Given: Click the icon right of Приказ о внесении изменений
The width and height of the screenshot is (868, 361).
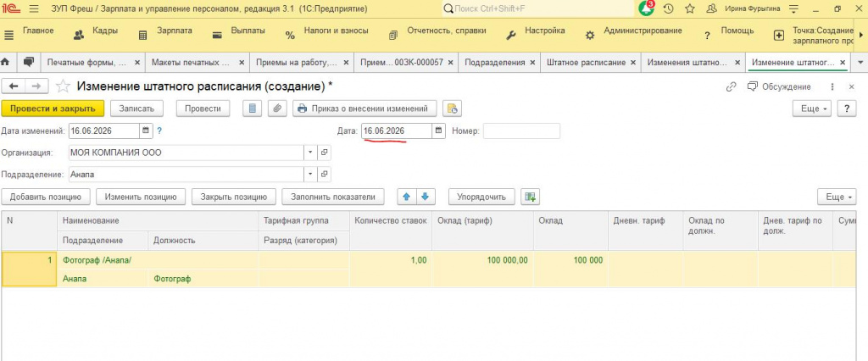Looking at the screenshot, I should pos(453,108).
